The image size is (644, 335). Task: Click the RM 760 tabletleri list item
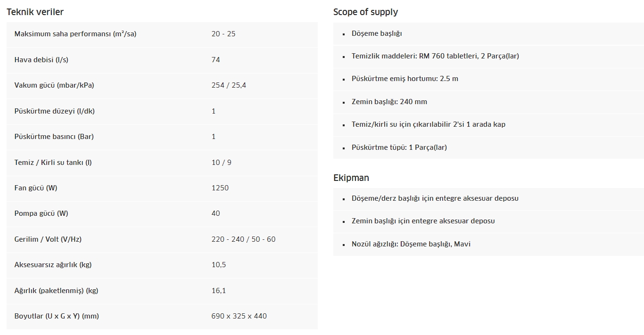[x=488, y=56]
